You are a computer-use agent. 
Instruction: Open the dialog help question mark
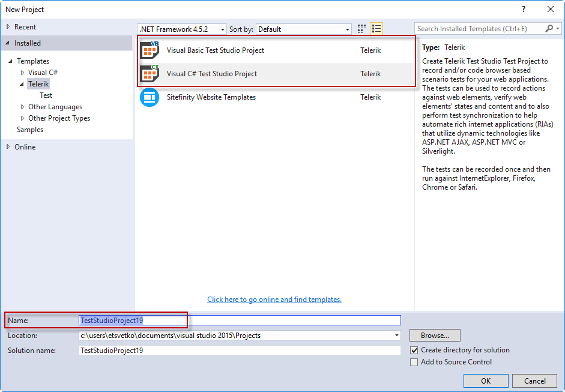pos(524,10)
